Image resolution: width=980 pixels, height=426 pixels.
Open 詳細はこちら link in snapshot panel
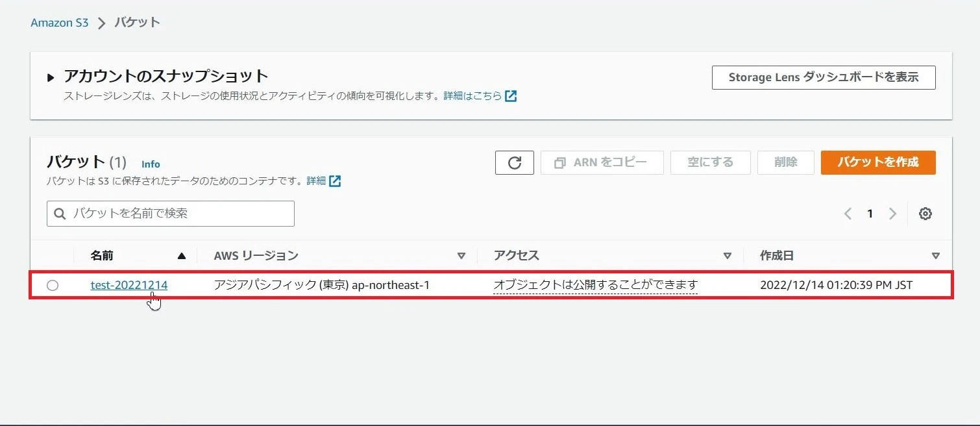(472, 96)
